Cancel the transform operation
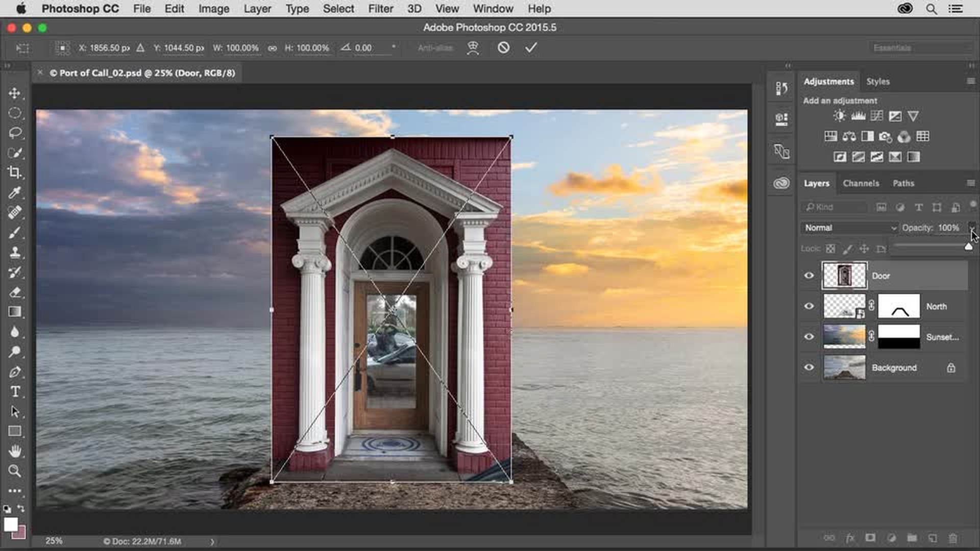Screen dimensions: 980x551 click(x=502, y=47)
